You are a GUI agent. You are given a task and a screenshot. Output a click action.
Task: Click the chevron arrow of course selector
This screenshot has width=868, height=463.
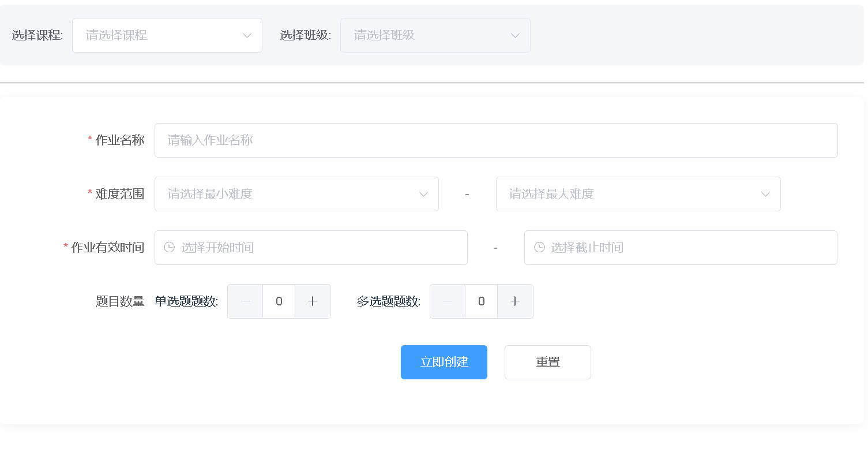coord(247,35)
